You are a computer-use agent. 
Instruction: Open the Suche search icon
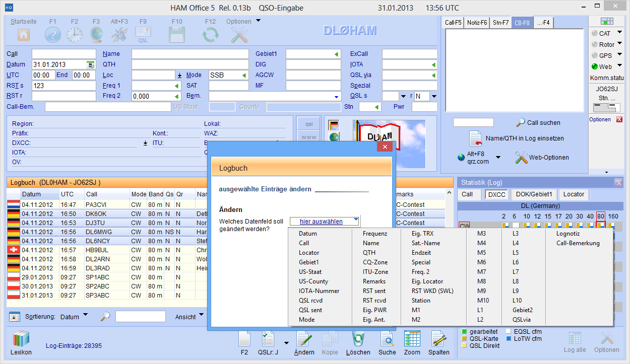pos(387,339)
